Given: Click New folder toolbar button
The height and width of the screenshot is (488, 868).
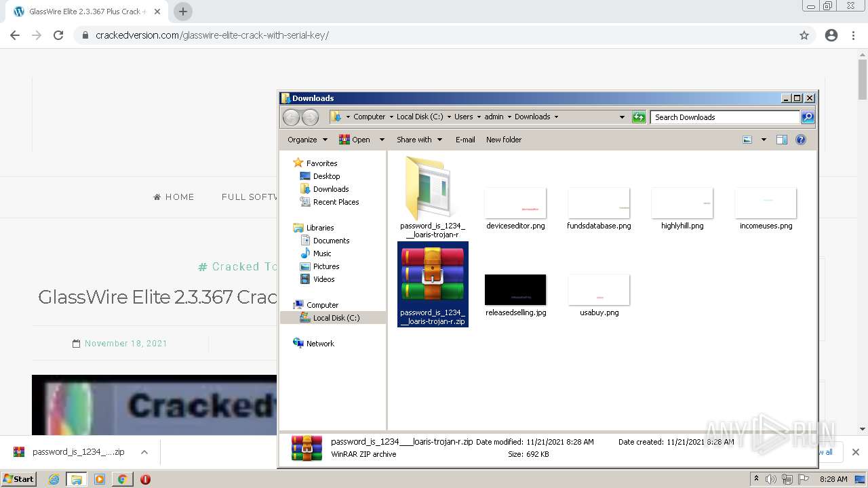Looking at the screenshot, I should pyautogui.click(x=504, y=140).
